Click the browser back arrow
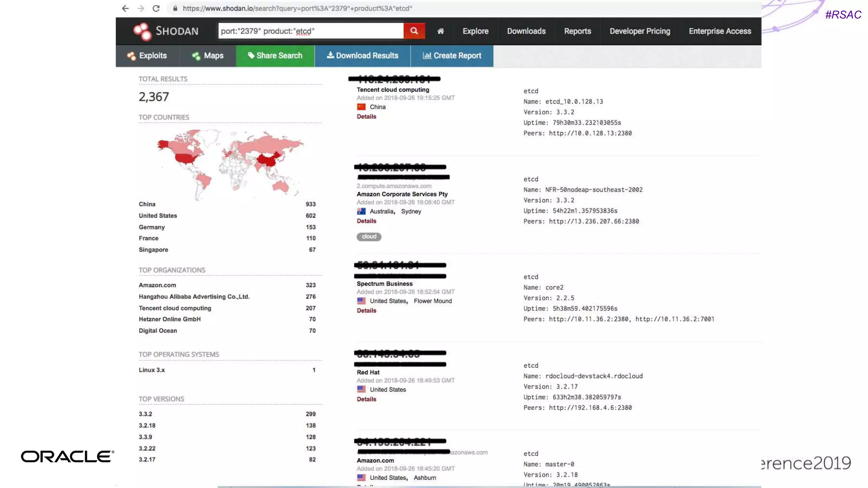The width and height of the screenshot is (868, 488). pos(125,8)
